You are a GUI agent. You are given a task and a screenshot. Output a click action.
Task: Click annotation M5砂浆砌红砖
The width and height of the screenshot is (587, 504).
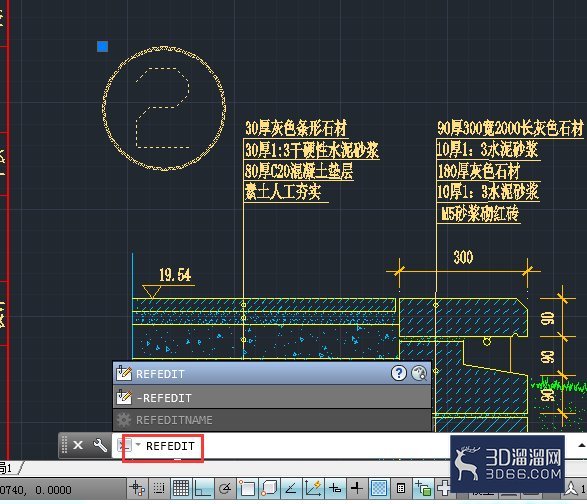[x=480, y=214]
